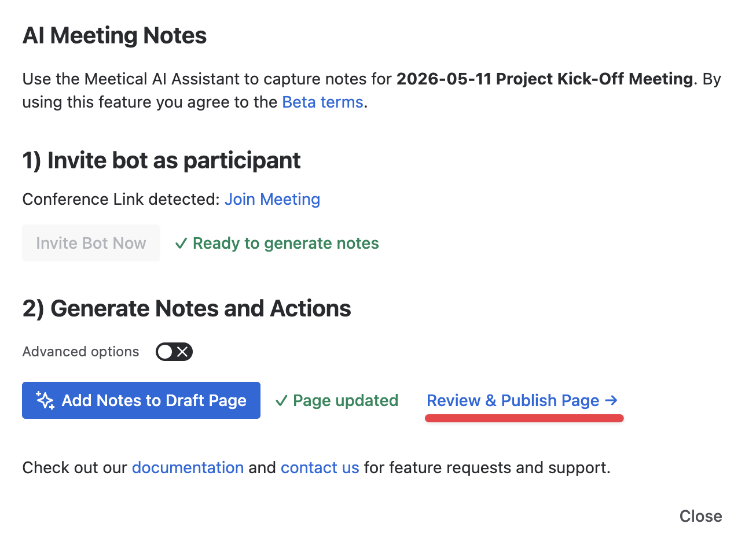This screenshot has width=756, height=553.
Task: Open the documentation link
Action: [x=188, y=467]
